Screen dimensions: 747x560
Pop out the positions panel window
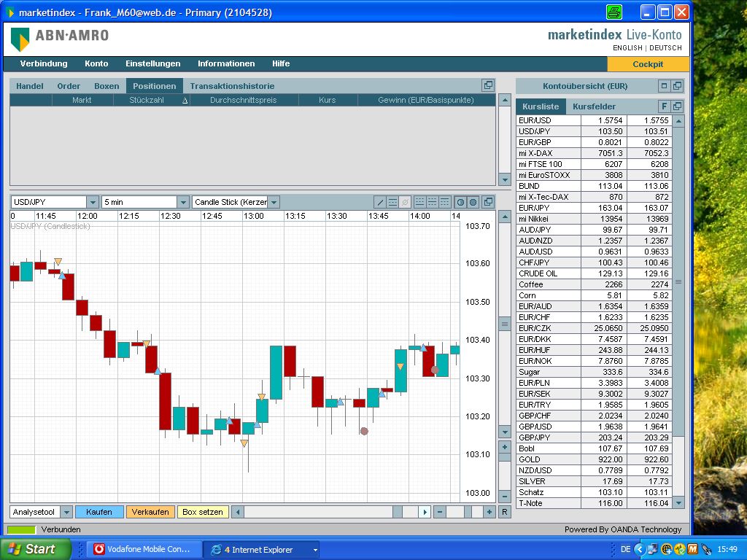click(488, 86)
